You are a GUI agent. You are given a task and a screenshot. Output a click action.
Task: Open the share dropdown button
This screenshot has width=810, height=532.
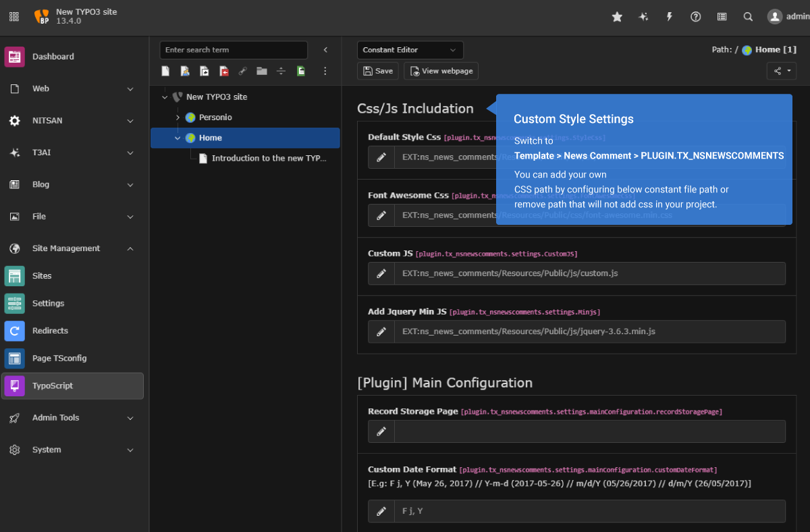point(782,71)
